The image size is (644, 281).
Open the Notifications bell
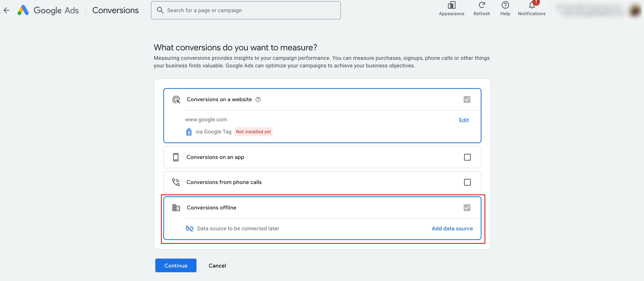point(531,6)
